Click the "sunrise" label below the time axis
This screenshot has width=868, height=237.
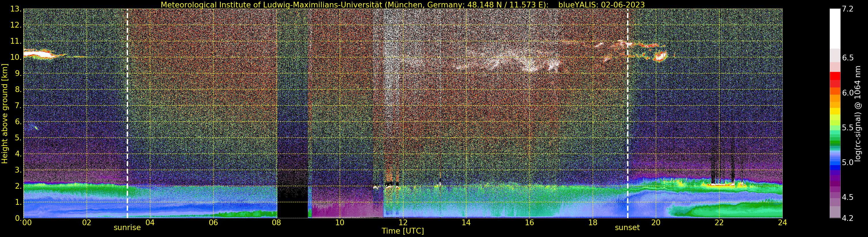pyautogui.click(x=127, y=228)
